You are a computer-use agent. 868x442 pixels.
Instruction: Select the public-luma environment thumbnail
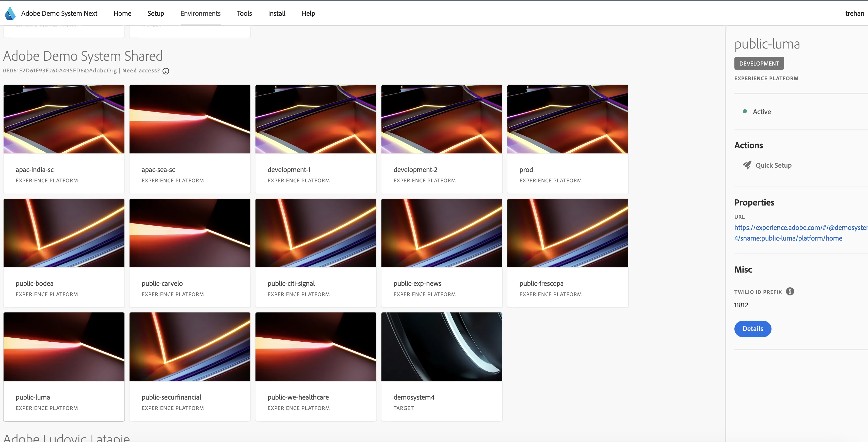[x=64, y=346]
